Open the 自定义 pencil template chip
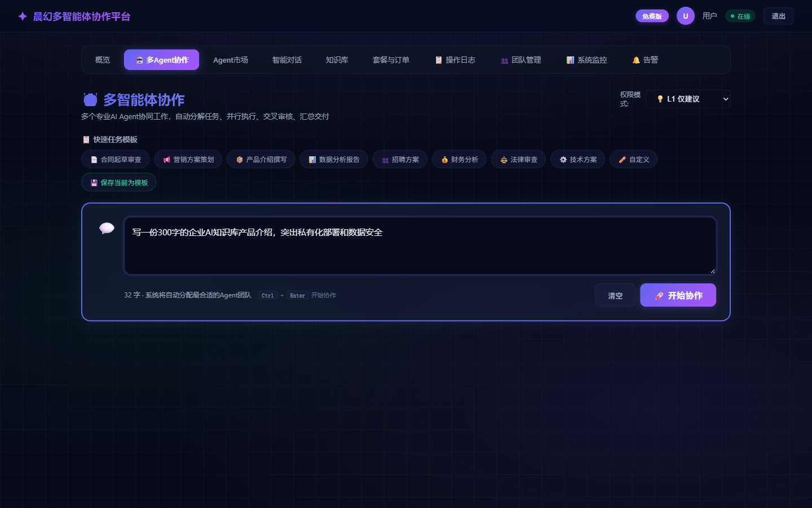Image resolution: width=812 pixels, height=508 pixels. point(634,159)
